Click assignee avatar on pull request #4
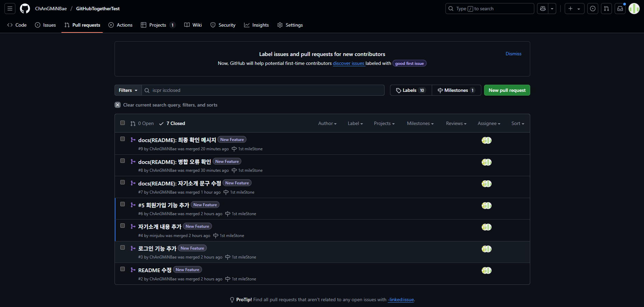644x307 pixels. click(x=486, y=227)
